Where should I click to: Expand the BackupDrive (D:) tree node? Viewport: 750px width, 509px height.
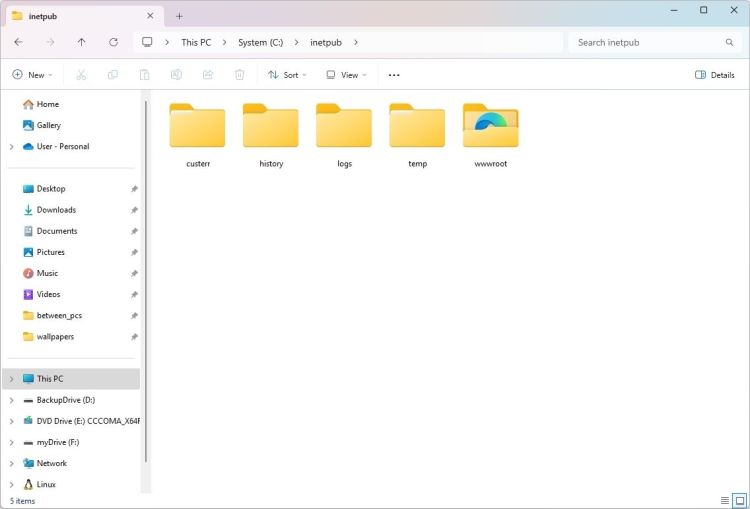click(11, 400)
